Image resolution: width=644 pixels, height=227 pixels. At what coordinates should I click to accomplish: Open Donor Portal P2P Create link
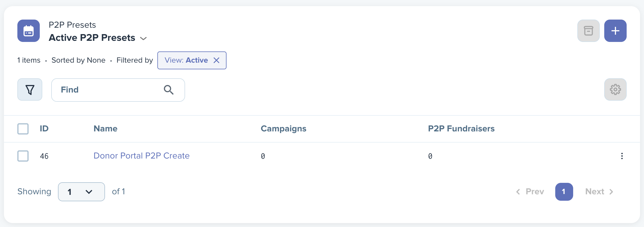[141, 156]
